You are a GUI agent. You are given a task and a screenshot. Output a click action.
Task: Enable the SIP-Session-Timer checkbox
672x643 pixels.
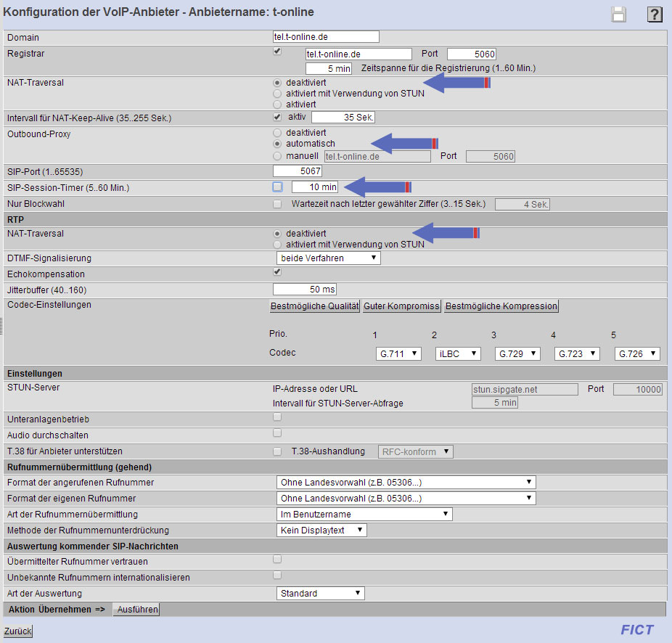(x=278, y=187)
